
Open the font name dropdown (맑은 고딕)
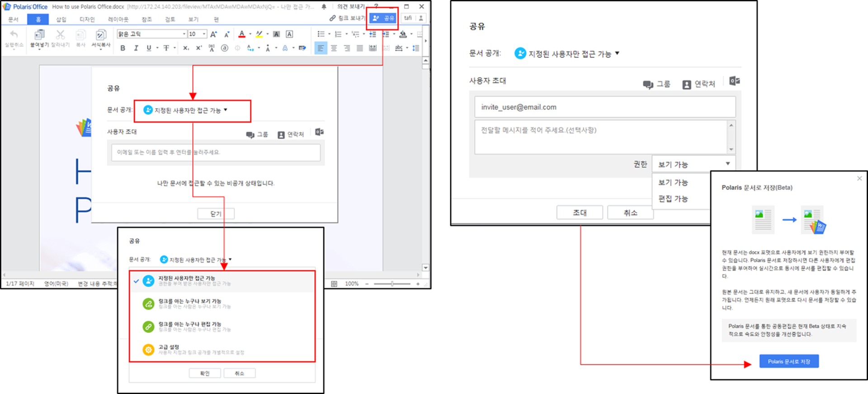tap(184, 34)
